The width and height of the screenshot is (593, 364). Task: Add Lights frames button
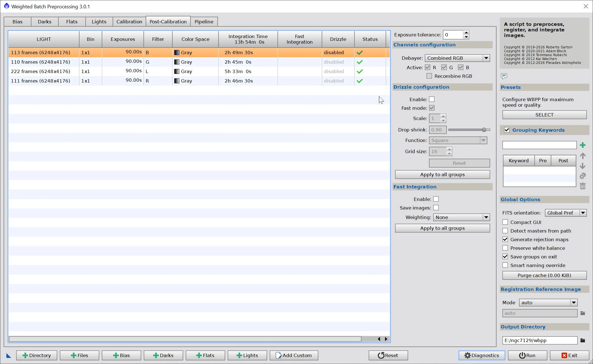pyautogui.click(x=247, y=355)
